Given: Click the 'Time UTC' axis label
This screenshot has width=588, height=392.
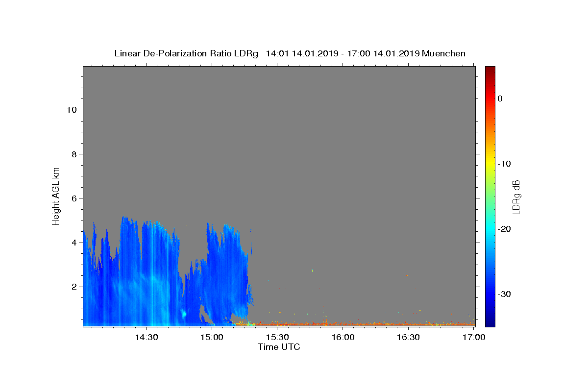Looking at the screenshot, I should 279,347.
